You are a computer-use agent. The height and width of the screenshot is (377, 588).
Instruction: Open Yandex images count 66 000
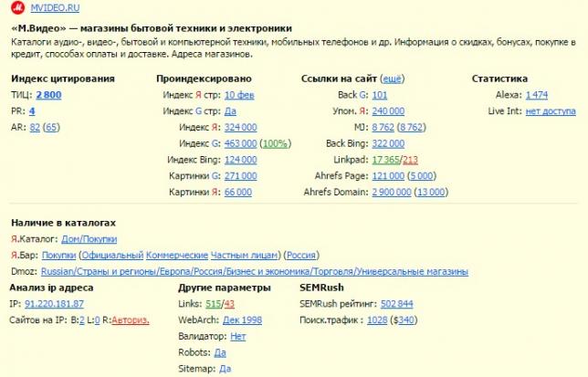[238, 192]
